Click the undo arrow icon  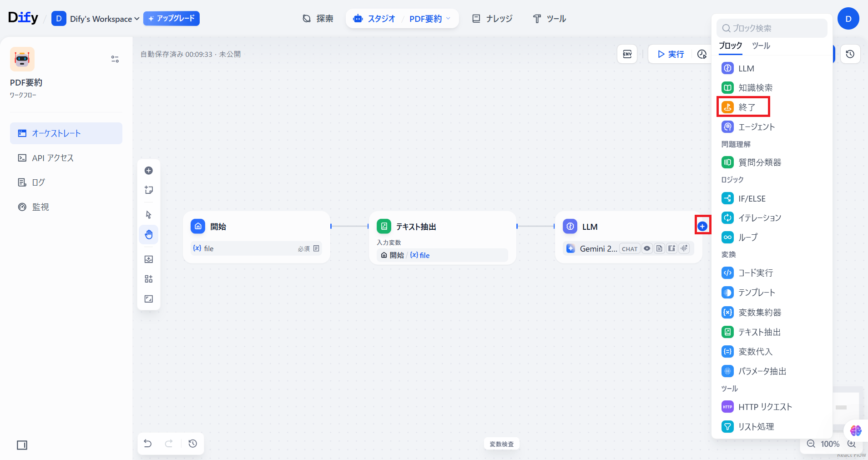[x=148, y=444]
